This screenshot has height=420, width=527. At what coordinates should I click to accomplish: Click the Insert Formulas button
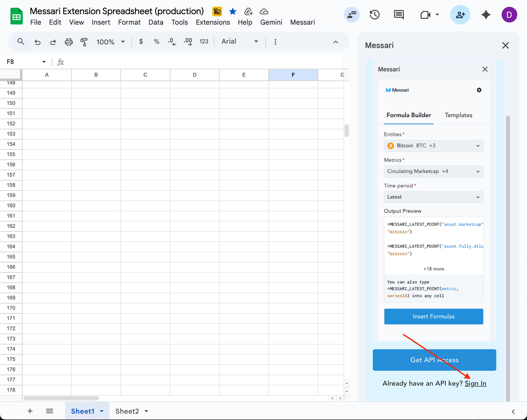(x=433, y=316)
